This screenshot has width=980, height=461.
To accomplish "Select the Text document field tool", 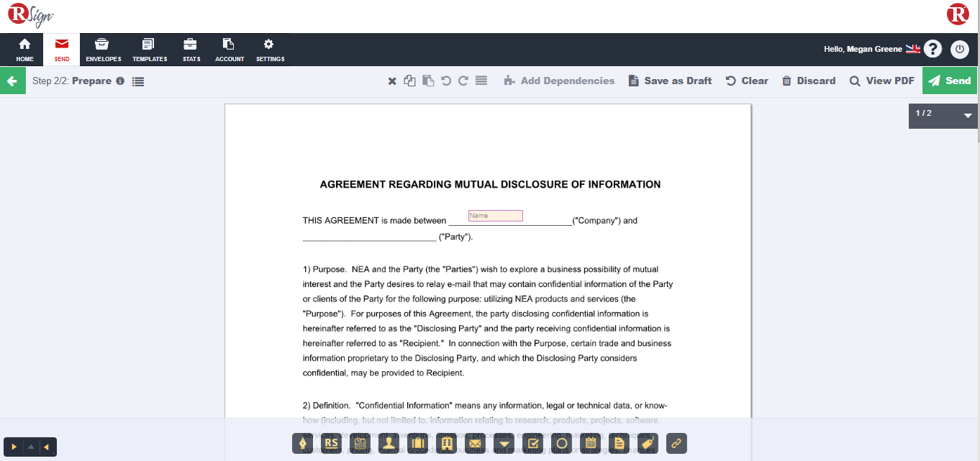I will coord(619,443).
